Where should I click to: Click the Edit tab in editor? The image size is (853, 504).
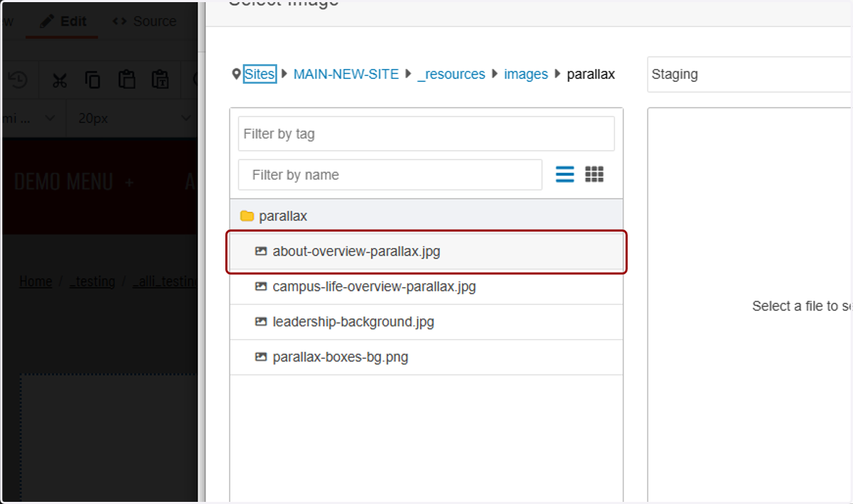[x=63, y=21]
